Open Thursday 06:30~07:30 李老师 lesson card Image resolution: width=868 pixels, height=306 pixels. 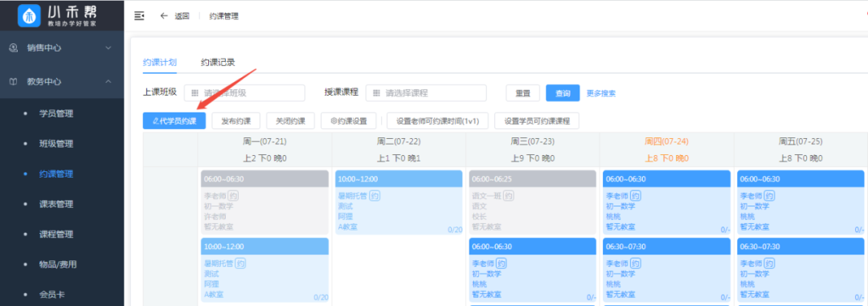(x=666, y=270)
